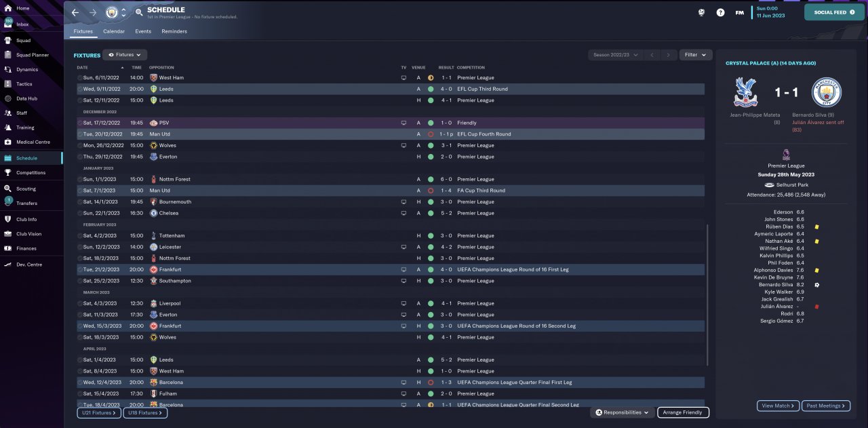Viewport: 868px width, 428px height.
Task: Open the Tactics screen
Action: 31,84
